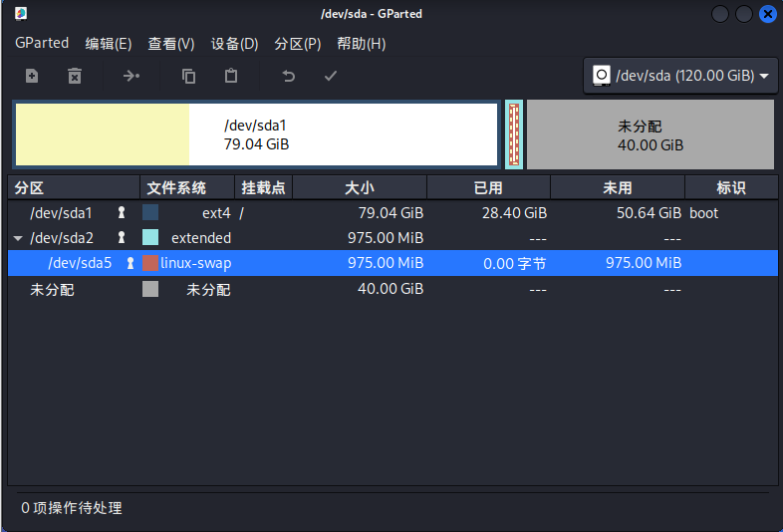The width and height of the screenshot is (783, 532).
Task: Click the ext4 dark blue color swatch
Action: tap(150, 212)
